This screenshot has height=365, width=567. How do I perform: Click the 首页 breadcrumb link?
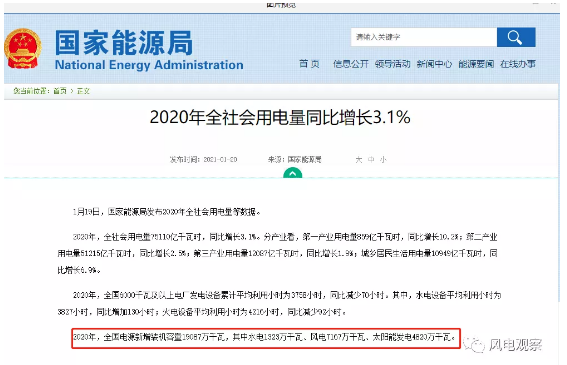point(60,91)
